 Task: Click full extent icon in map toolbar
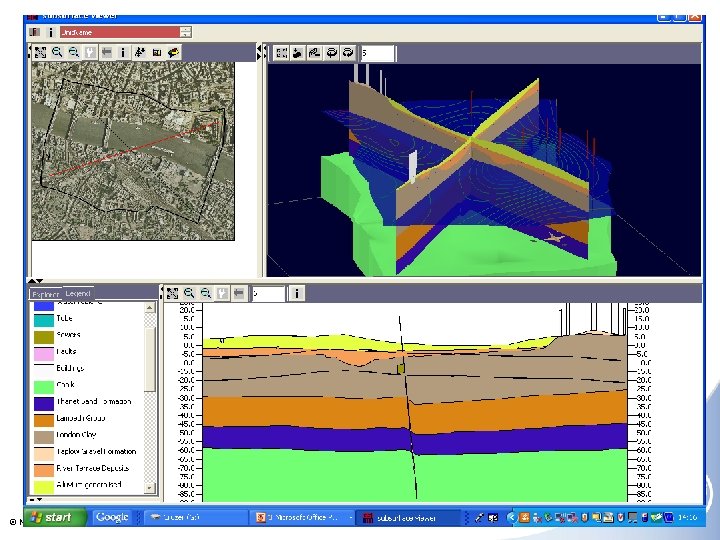tap(38, 52)
